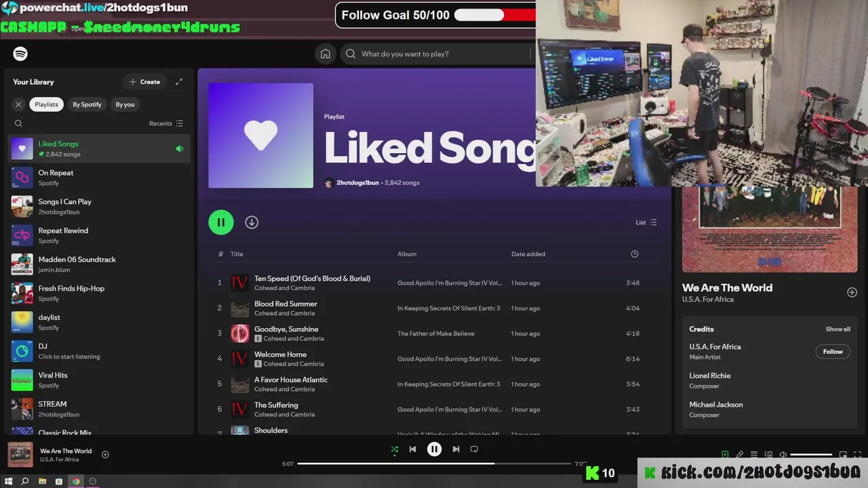Open Connect to a device
Screen dimensions: 868x488
pyautogui.click(x=768, y=455)
